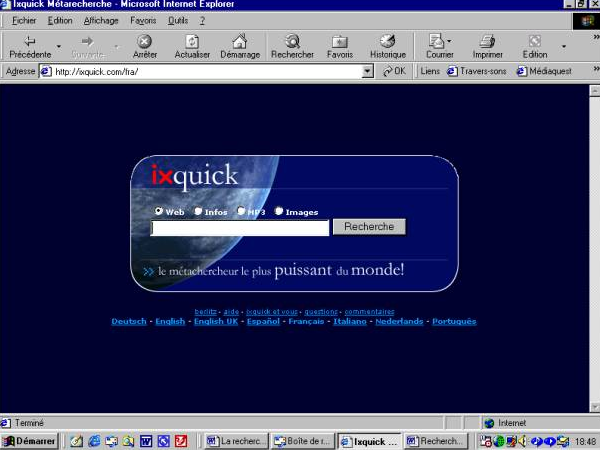600x450 pixels.
Task: Open the Affichage menu
Action: 101,21
